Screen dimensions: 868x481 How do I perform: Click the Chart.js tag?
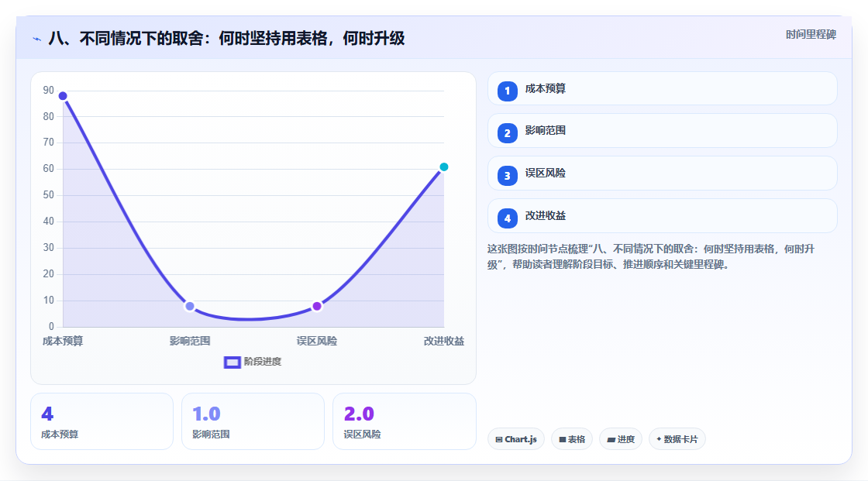point(516,439)
